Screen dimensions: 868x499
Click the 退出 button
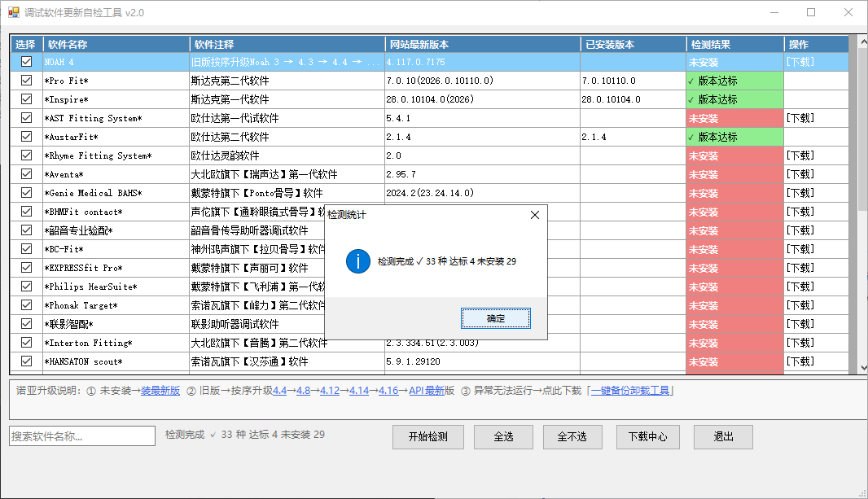click(723, 437)
